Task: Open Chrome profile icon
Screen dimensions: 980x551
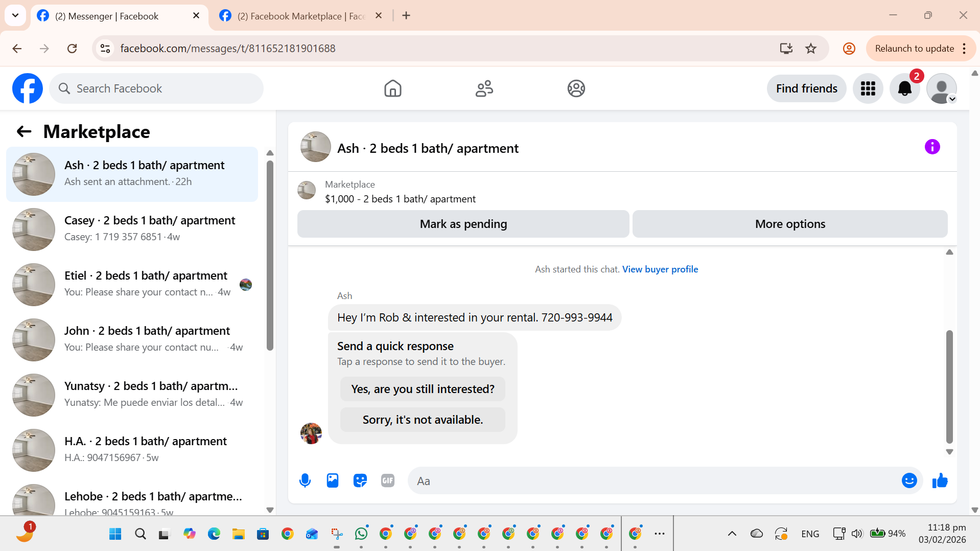Action: (849, 49)
